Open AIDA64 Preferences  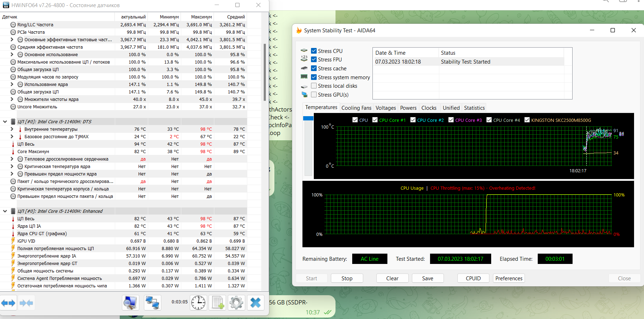click(x=509, y=278)
